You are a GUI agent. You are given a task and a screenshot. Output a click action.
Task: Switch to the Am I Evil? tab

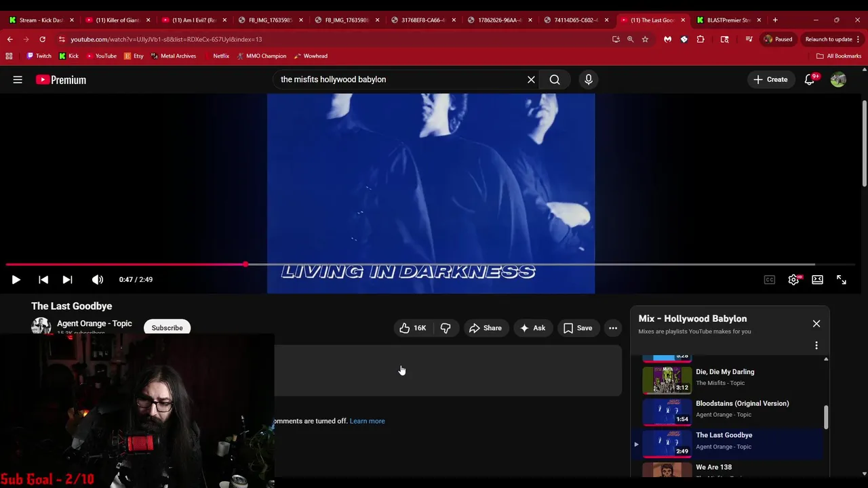[194, 20]
